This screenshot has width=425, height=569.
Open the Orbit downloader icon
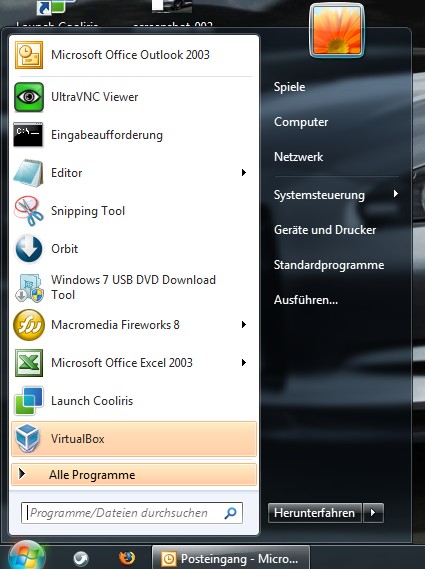click(28, 249)
